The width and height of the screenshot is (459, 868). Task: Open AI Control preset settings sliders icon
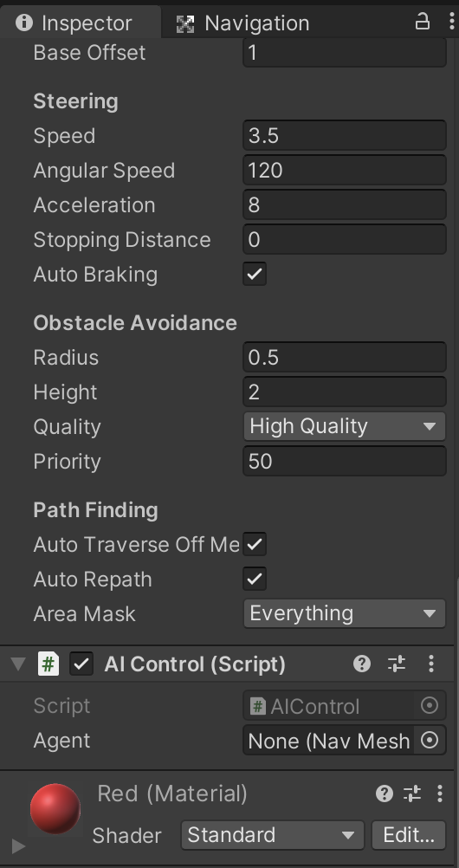[x=397, y=664]
